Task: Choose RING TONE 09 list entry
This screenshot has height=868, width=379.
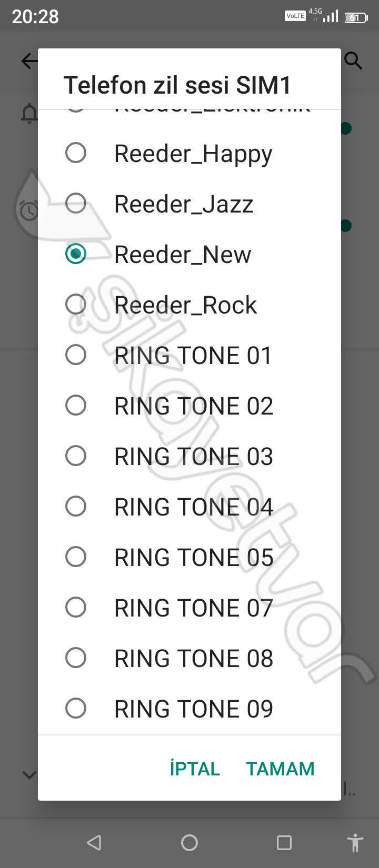Action: click(x=193, y=709)
